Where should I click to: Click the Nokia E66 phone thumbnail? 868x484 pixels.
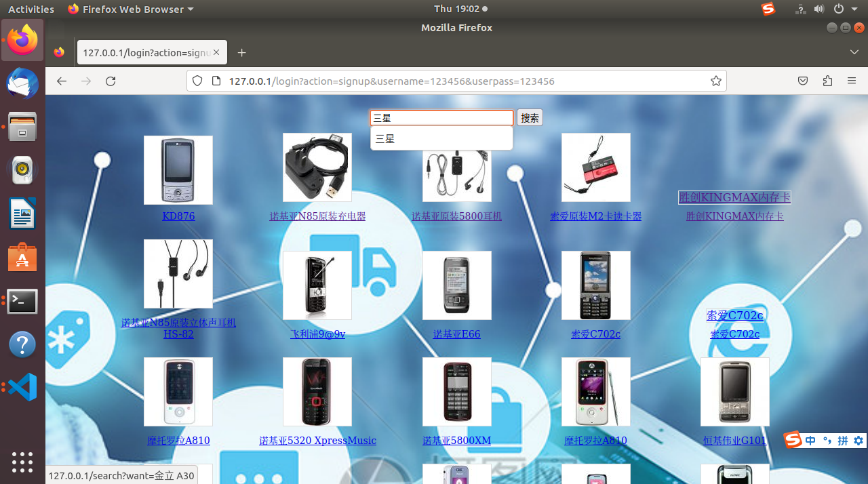pos(456,285)
